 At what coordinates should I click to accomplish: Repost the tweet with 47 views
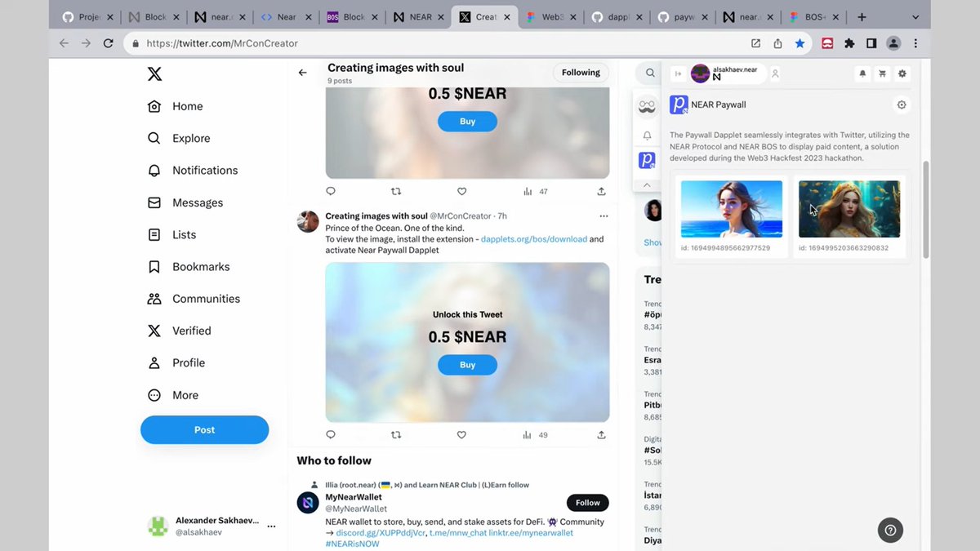coord(396,191)
